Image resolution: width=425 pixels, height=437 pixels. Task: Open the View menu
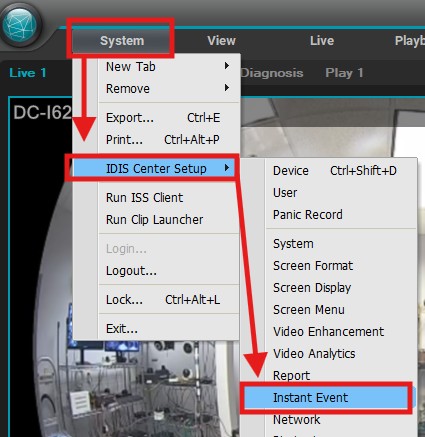point(221,41)
